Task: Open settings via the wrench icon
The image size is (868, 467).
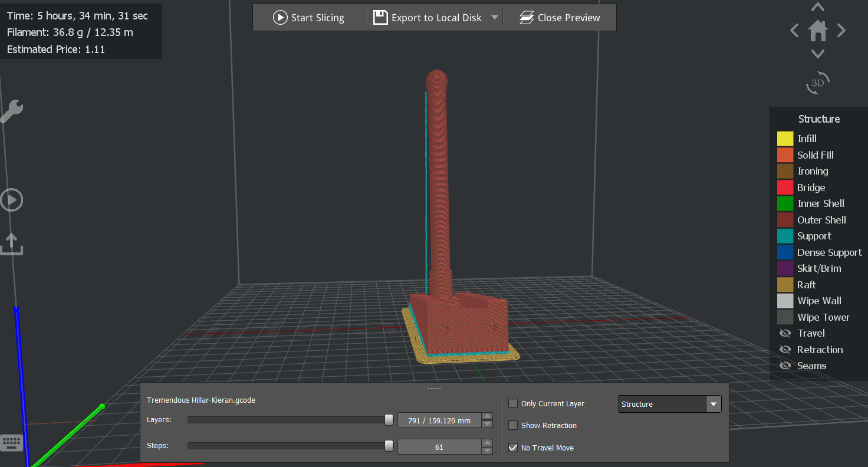Action: click(11, 111)
